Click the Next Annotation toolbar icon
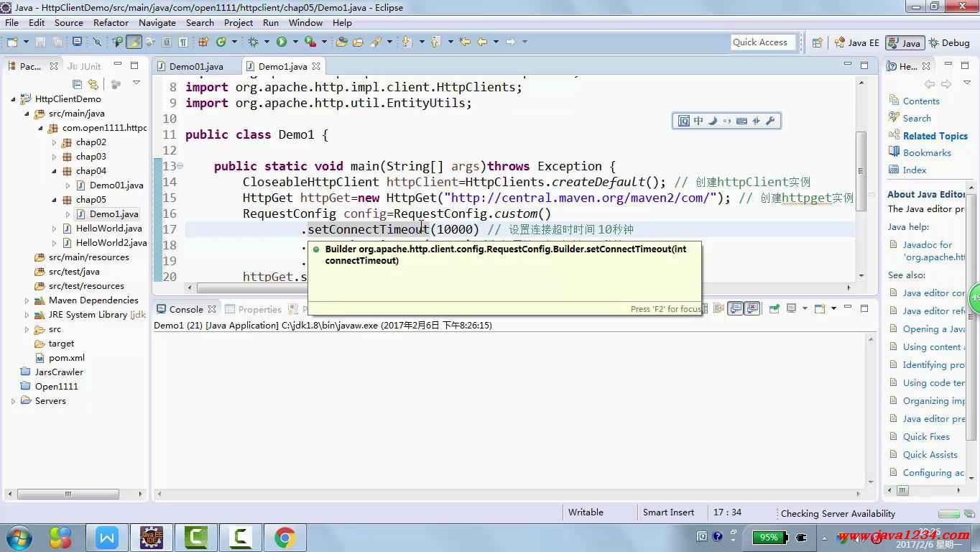 [407, 42]
